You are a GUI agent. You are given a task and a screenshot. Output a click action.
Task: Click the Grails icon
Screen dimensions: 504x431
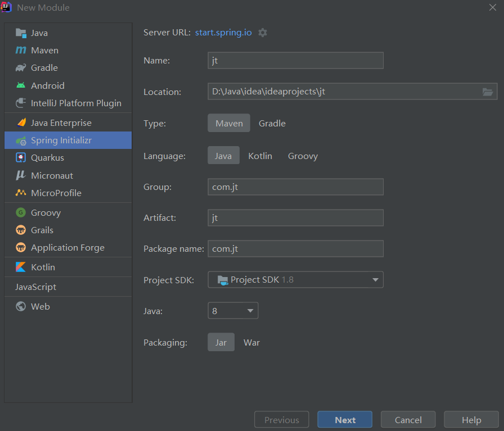21,230
